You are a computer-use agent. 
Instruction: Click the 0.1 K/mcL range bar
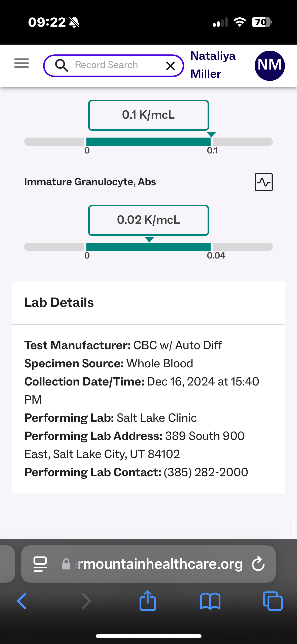(x=148, y=142)
